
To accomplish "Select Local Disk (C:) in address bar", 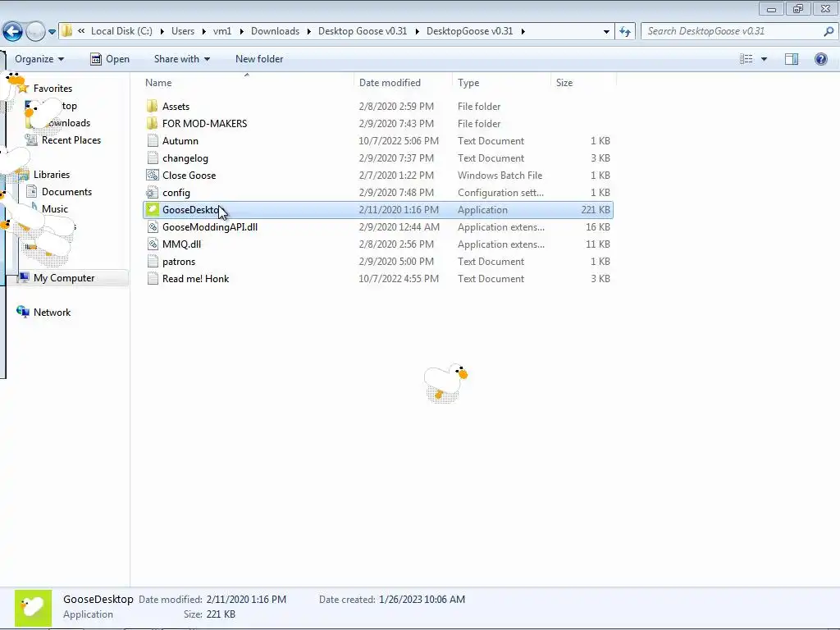I will [x=121, y=31].
